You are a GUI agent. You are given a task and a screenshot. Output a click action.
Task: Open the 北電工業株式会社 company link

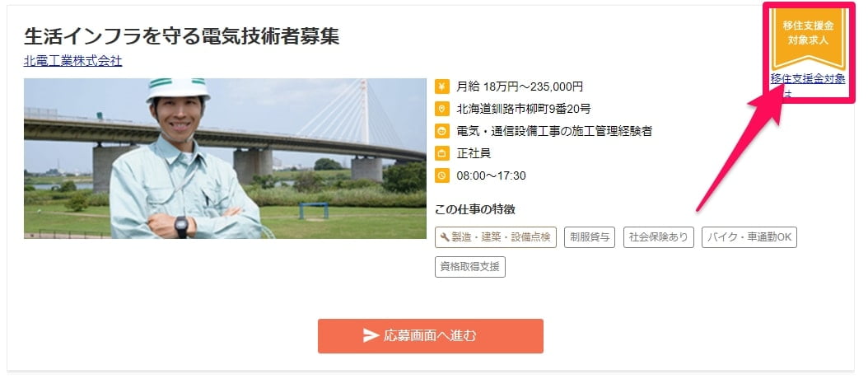pos(73,61)
